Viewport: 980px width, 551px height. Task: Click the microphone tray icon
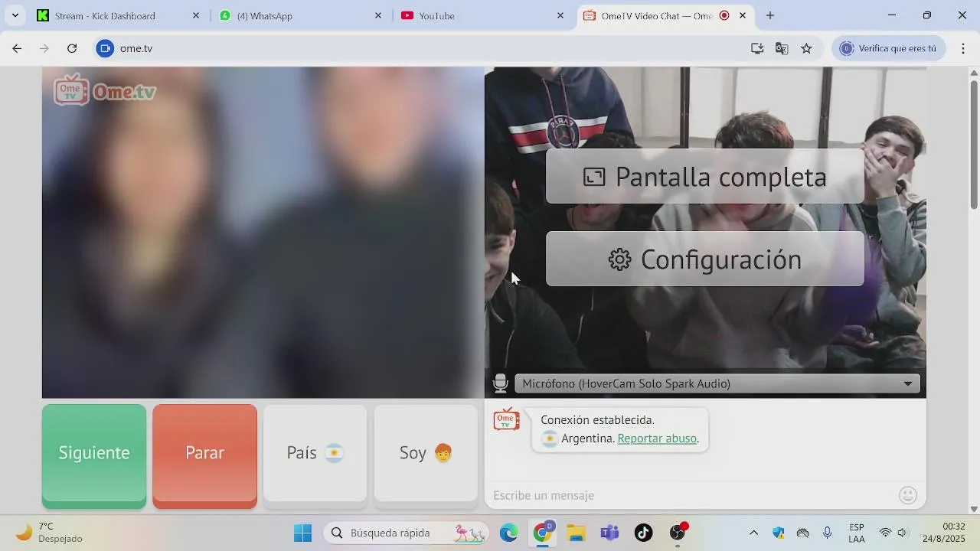click(828, 533)
